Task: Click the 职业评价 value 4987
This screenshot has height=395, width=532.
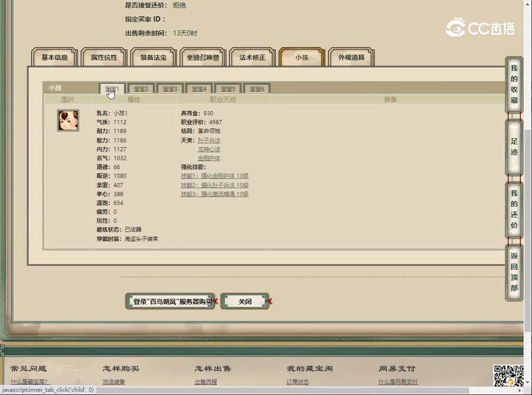Action: 216,122
